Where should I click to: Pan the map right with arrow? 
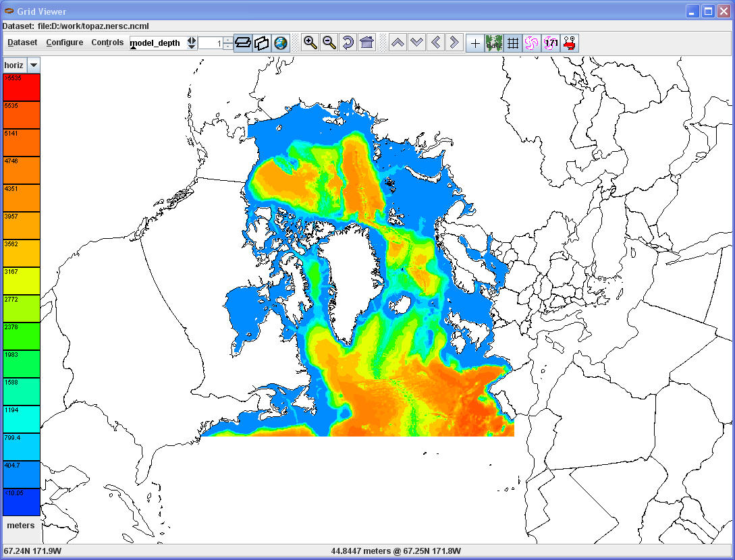click(454, 43)
